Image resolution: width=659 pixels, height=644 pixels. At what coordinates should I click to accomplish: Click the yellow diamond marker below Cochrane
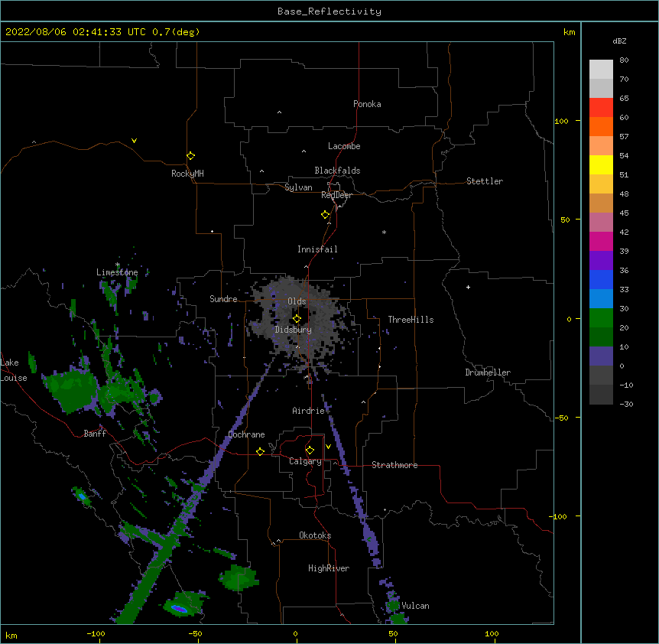coord(260,451)
